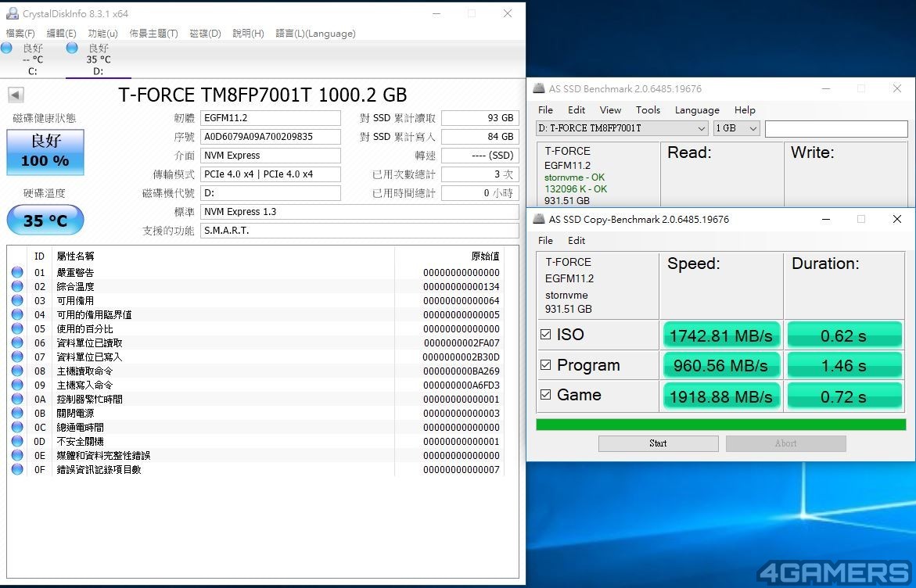This screenshot has width=916, height=588.
Task: Click the green Copy-Benchmark progress bar
Action: click(721, 424)
